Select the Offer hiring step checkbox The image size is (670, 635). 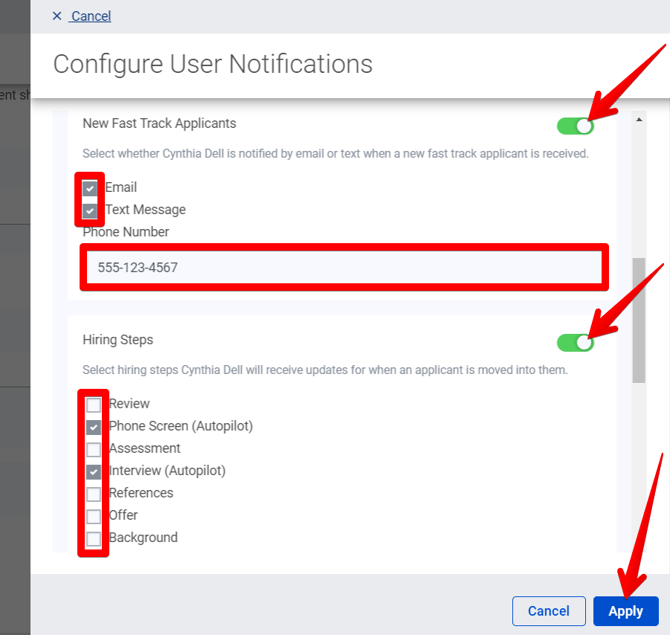click(94, 516)
